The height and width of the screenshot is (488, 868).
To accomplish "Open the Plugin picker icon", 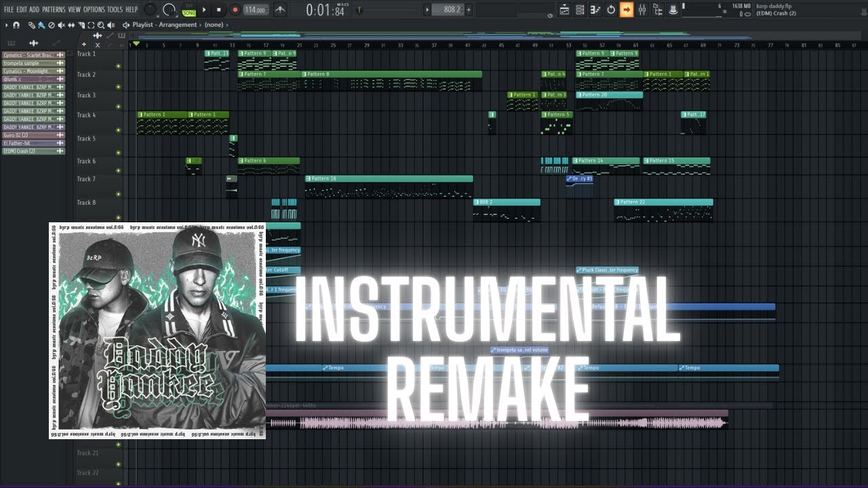I will tap(674, 9).
